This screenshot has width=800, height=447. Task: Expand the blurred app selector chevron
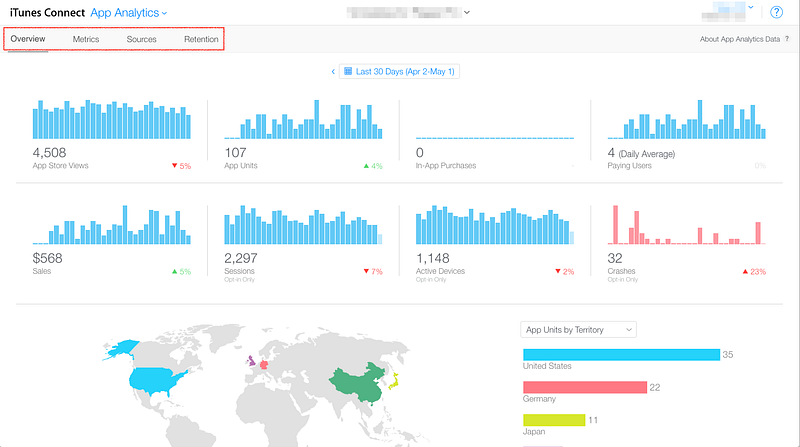tap(466, 12)
